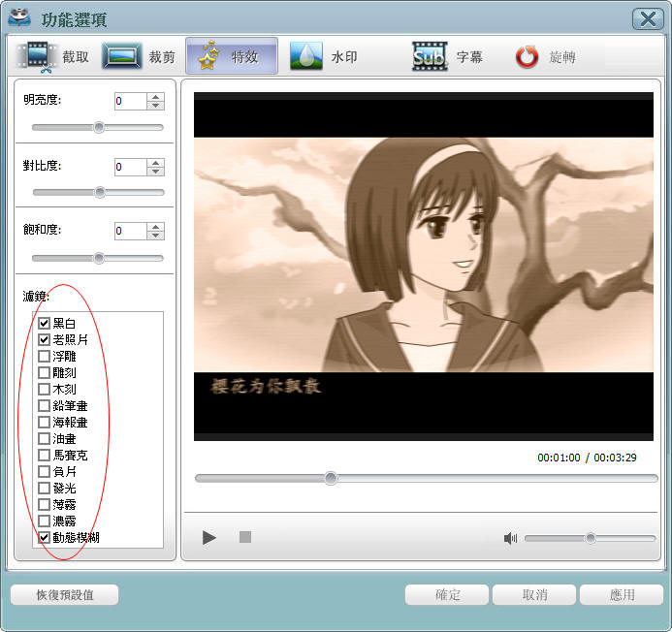The image size is (672, 632).
Task: Increase 明亮度 value with up arrow
Action: coord(156,97)
